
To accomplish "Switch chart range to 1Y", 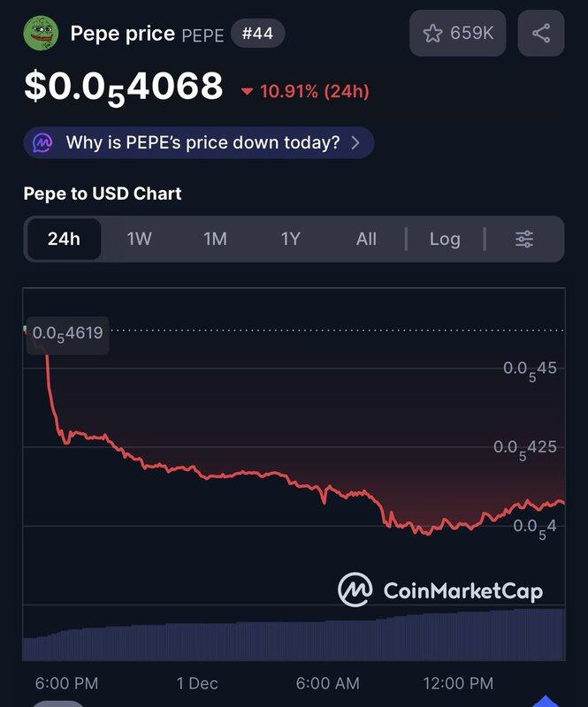I will pos(291,239).
